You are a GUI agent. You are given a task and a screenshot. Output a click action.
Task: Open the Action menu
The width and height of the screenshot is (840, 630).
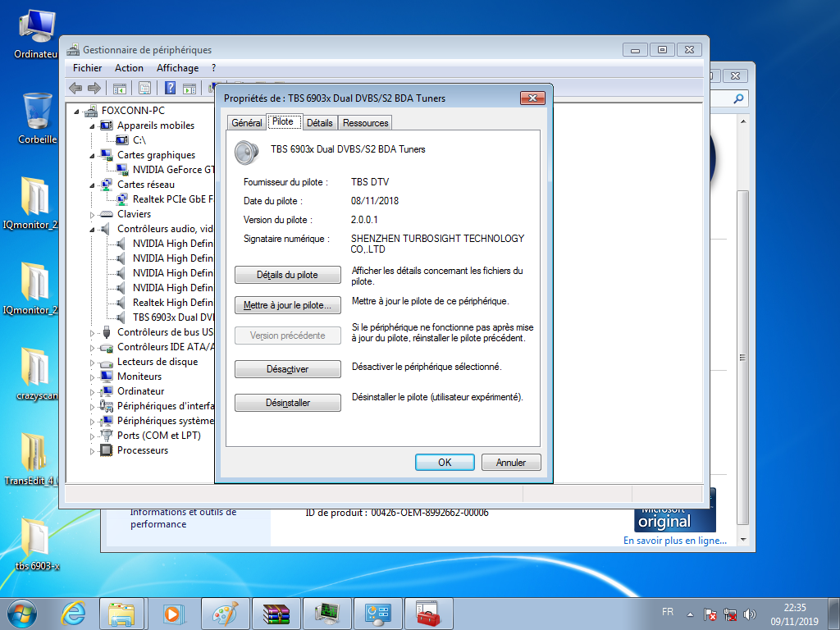pyautogui.click(x=129, y=68)
